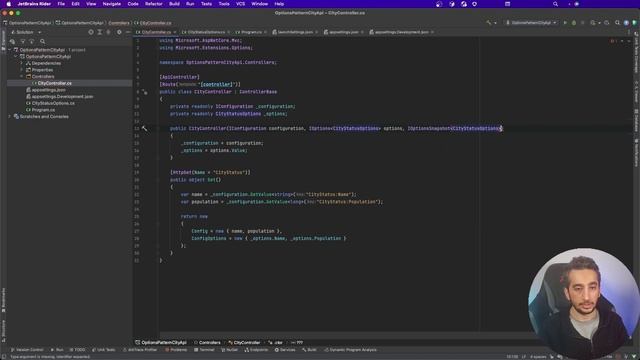
Task: Click locate/select opened file target icon
Action: 91,32
